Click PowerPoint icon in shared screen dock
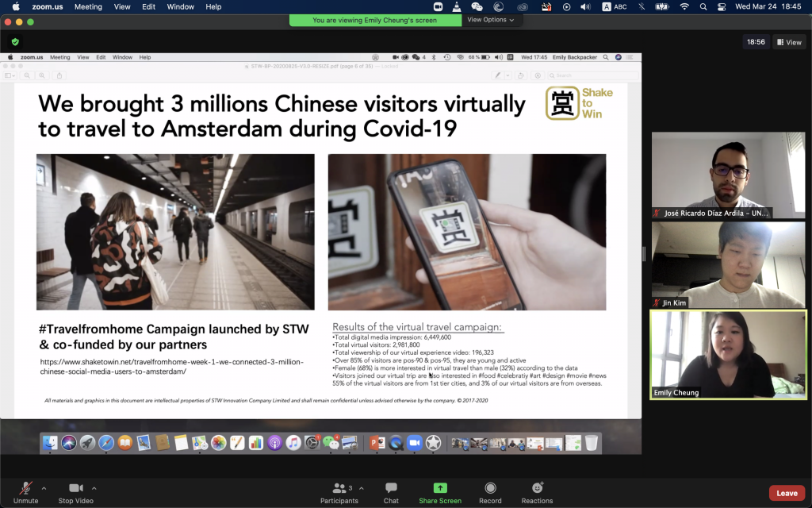This screenshot has width=812, height=508. tap(377, 443)
